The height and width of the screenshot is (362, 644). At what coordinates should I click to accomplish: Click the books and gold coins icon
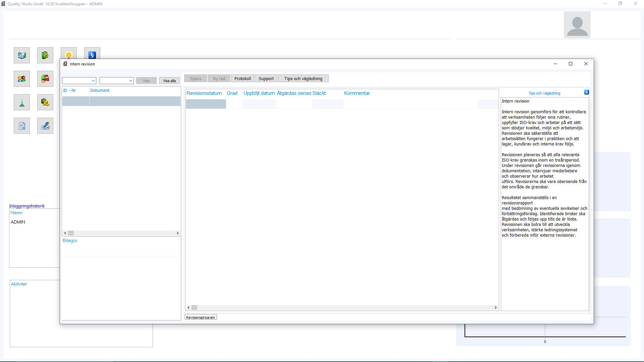tap(45, 102)
